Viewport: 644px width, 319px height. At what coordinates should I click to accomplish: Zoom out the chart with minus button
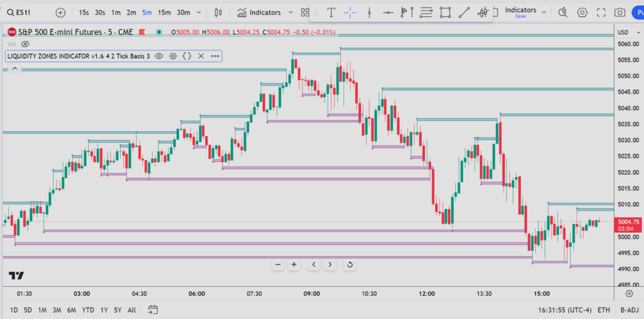point(278,264)
